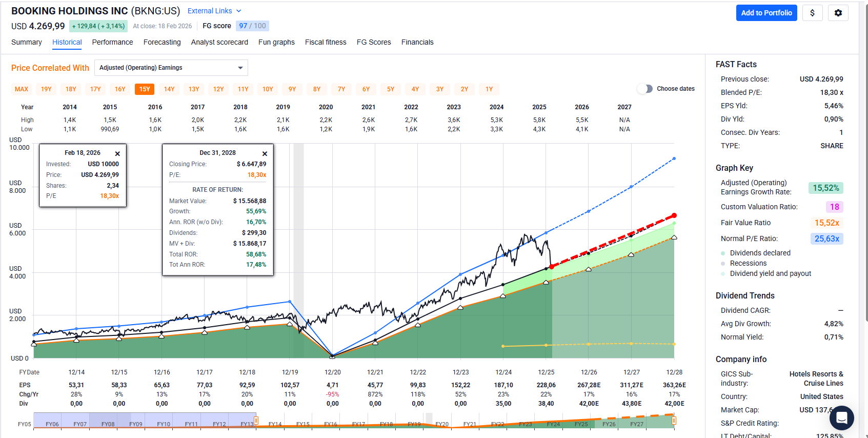Open the Financials tab
Image resolution: width=868 pixels, height=438 pixels.
point(417,42)
